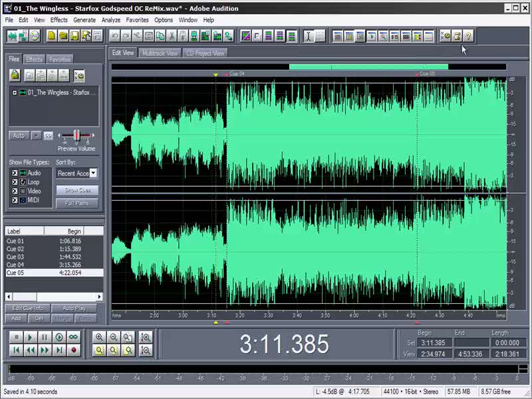Select Cue 03 in the cue list

(15, 257)
